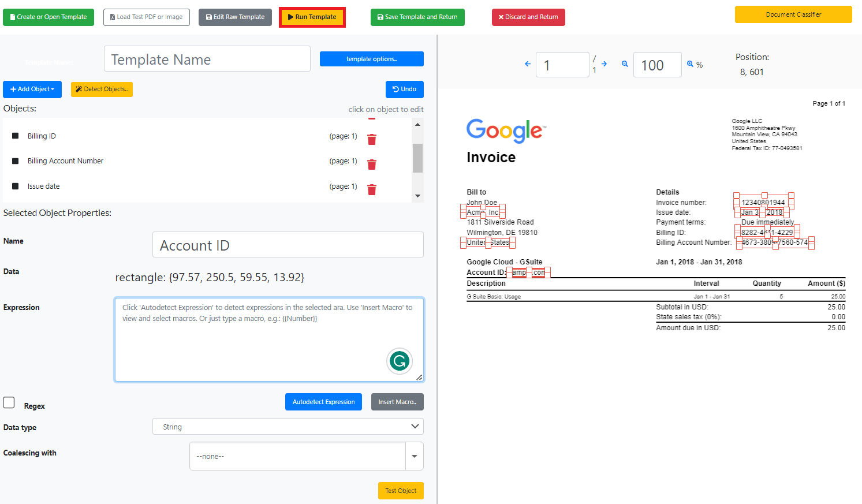The height and width of the screenshot is (504, 862).
Task: Click the Template Name input field
Action: (x=207, y=59)
